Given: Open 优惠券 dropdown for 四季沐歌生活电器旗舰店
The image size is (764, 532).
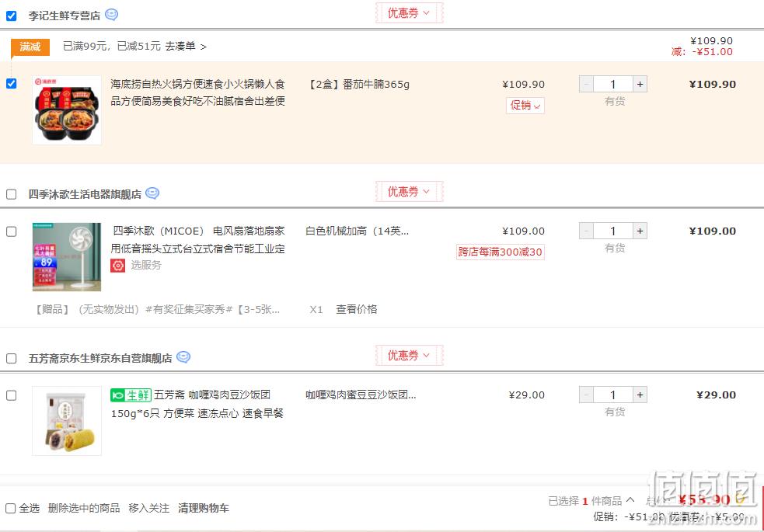Looking at the screenshot, I should click(x=409, y=191).
